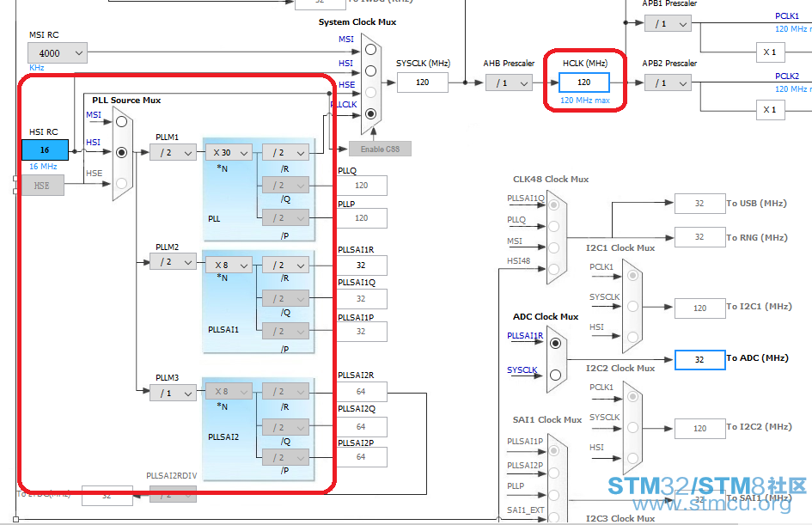Select SYSCLK in I2C2 Clock Mux

(632, 428)
